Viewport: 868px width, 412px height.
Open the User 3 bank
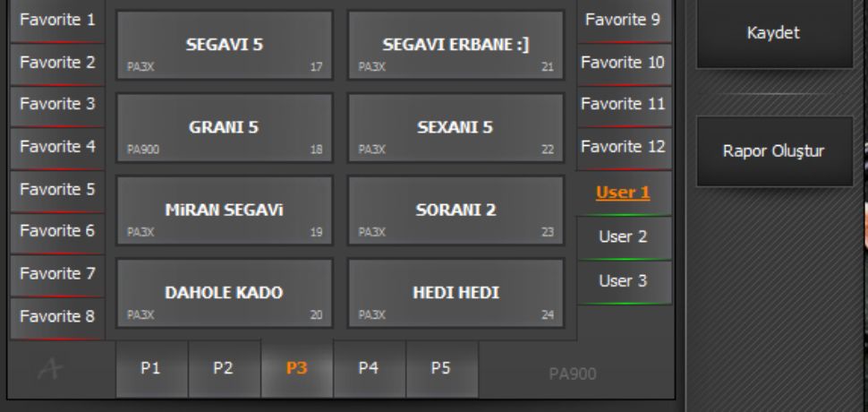click(x=624, y=281)
